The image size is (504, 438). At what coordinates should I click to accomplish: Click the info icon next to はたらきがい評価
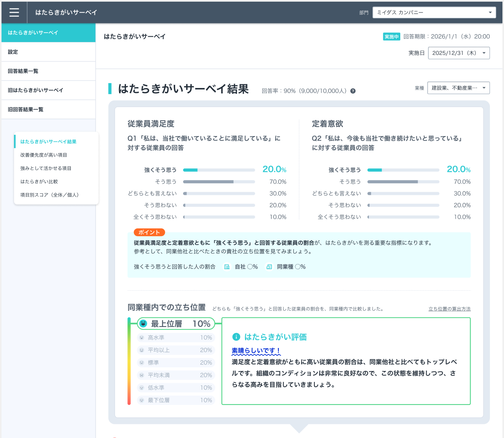coord(236,337)
